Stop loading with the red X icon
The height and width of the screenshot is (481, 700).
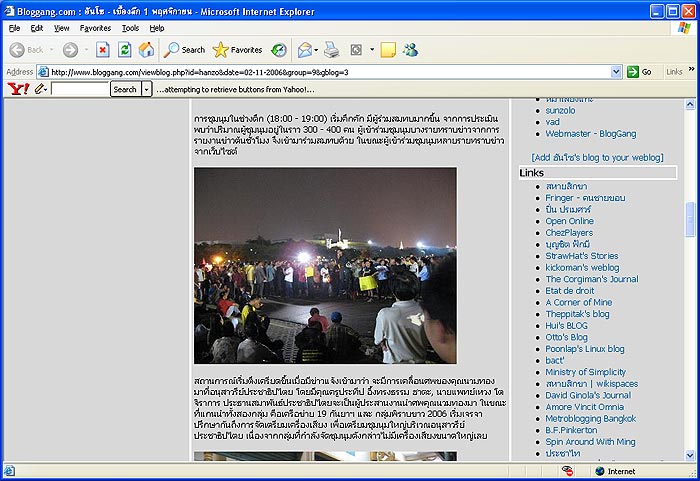103,50
